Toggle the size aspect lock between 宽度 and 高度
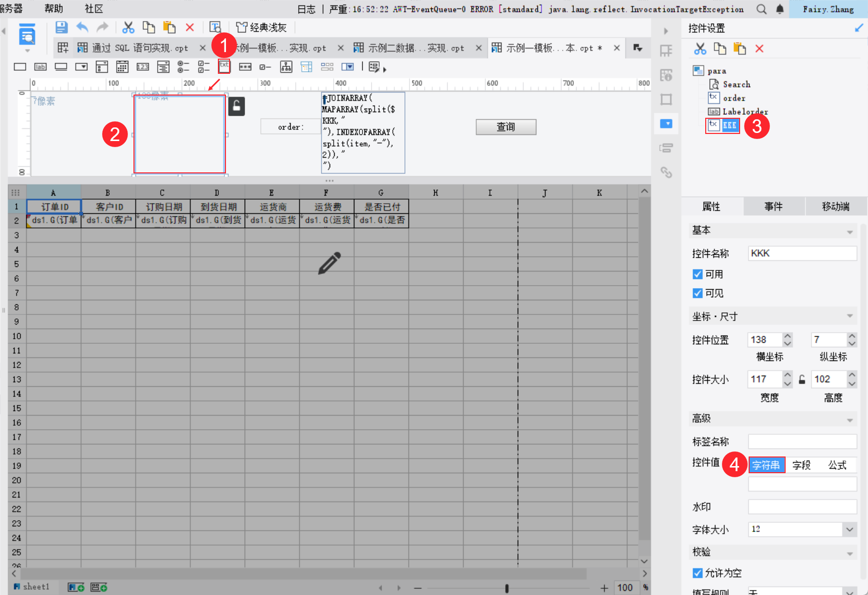 [802, 379]
